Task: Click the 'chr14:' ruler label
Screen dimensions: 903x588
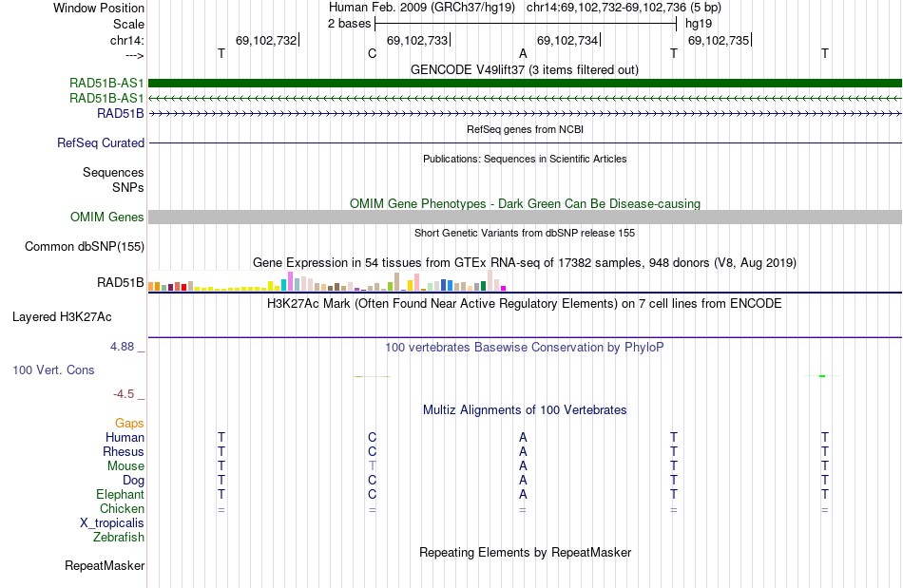Action: point(127,40)
